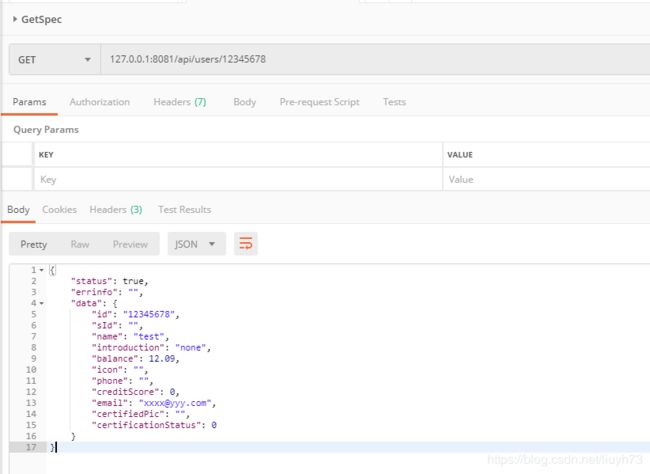Open the JSON format dropdown
The image size is (650, 474).
coord(196,244)
